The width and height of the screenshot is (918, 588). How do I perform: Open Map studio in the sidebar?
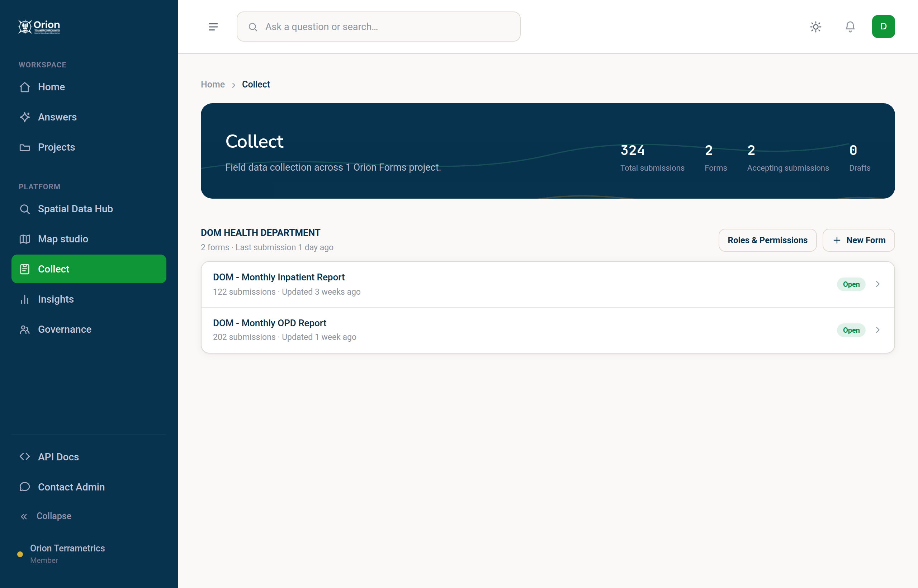(89, 239)
